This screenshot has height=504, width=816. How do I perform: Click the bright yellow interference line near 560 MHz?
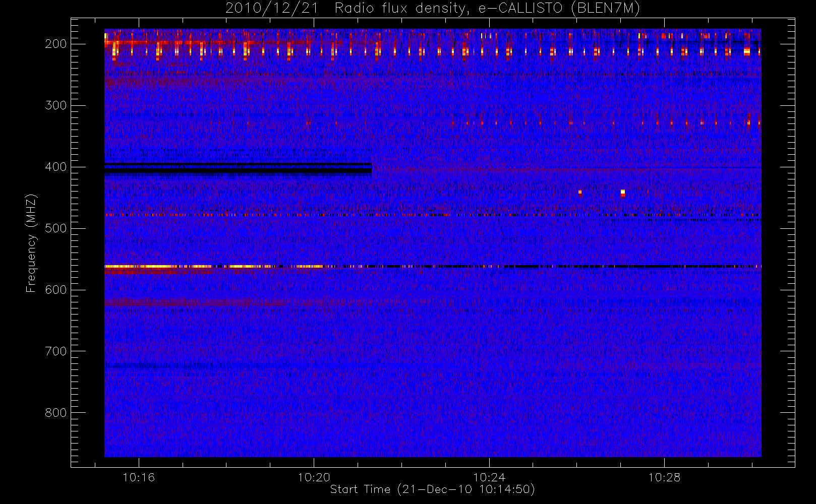[x=214, y=266]
